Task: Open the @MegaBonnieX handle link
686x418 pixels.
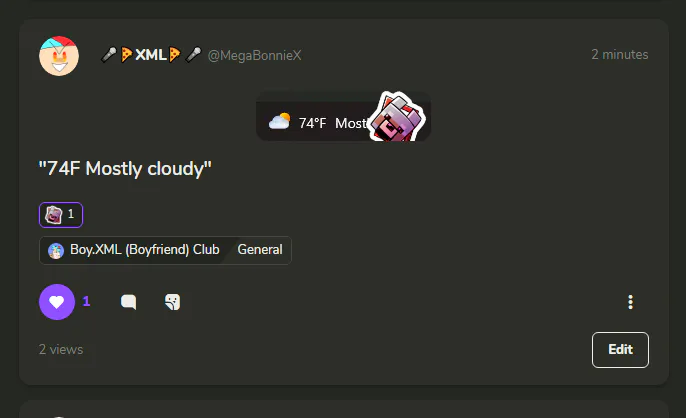Action: pos(255,55)
